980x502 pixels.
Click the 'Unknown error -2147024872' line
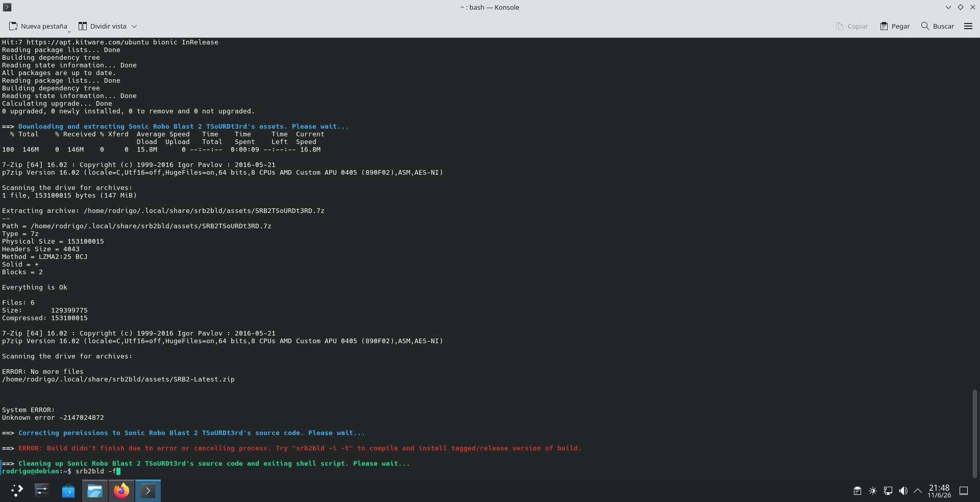pyautogui.click(x=53, y=418)
